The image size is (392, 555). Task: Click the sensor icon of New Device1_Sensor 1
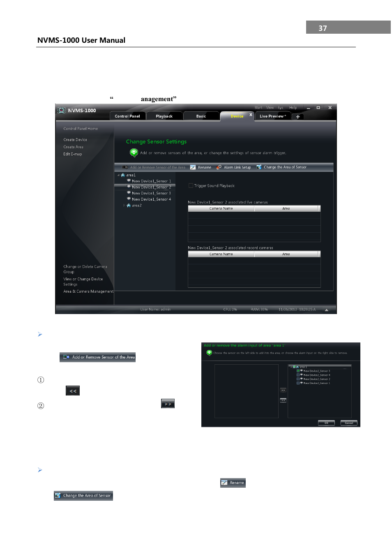click(129, 180)
